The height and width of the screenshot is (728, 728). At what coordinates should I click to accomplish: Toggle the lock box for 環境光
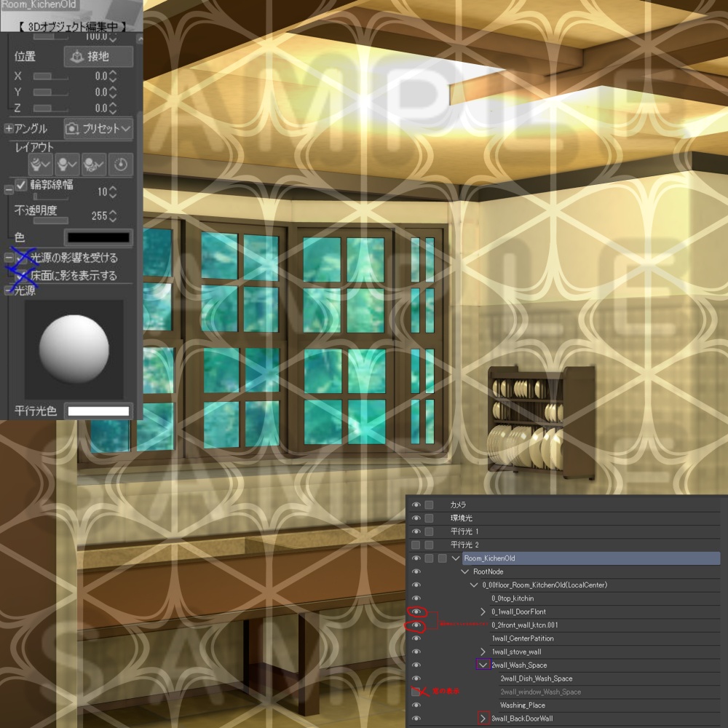(429, 518)
